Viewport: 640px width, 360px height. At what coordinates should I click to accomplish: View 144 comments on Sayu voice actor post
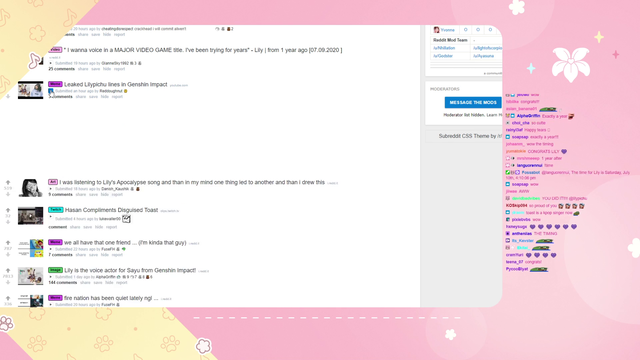(62, 282)
